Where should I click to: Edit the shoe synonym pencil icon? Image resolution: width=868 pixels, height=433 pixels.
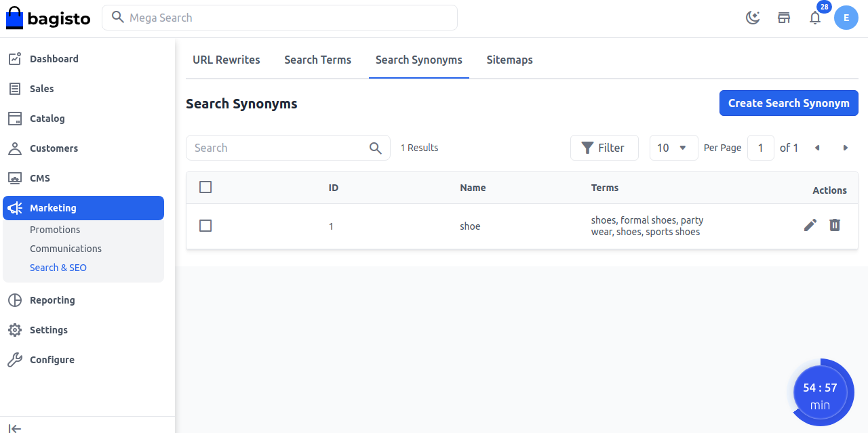810,225
